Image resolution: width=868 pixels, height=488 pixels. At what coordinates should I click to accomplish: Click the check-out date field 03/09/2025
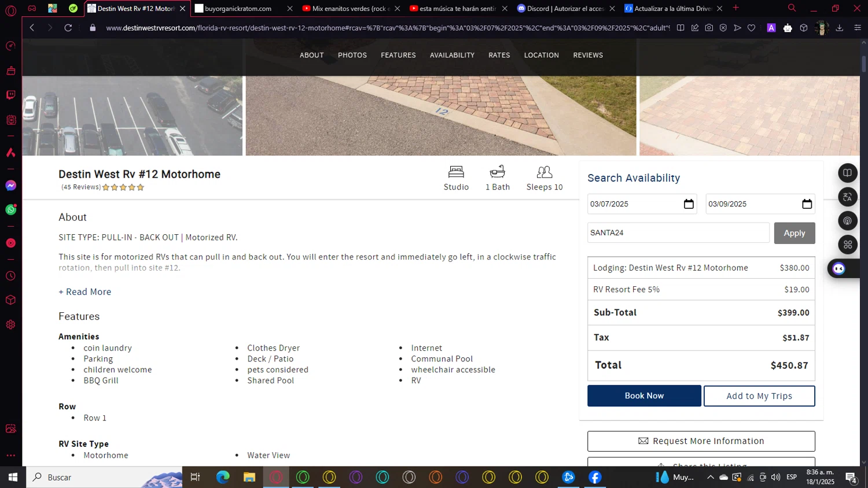[760, 204]
